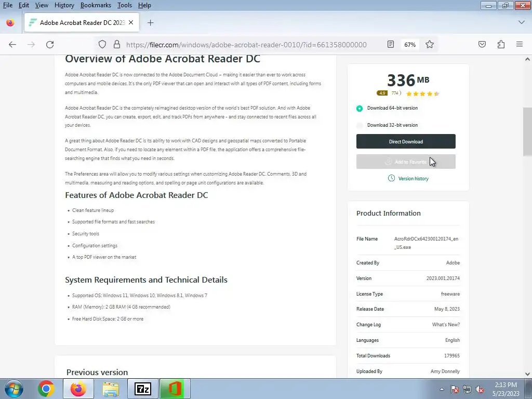
Task: Click the Features of Adobe Acrobat Reader DC heading
Action: [x=137, y=195]
